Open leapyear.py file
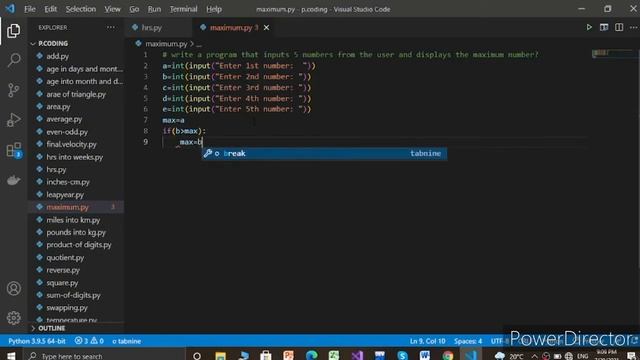The height and width of the screenshot is (360, 640). pyautogui.click(x=65, y=195)
